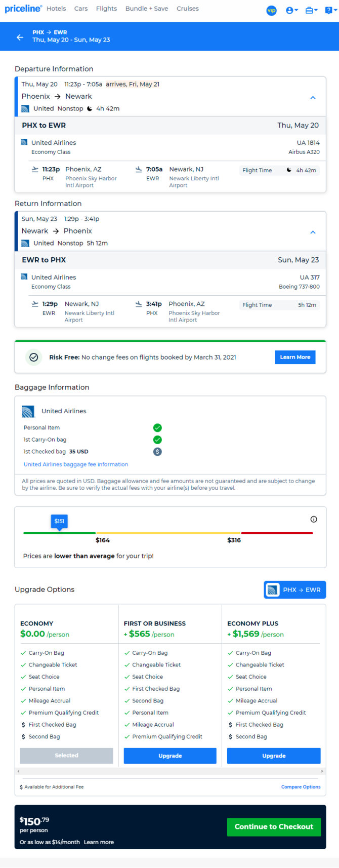Open the My Trips briefcase icon
Image resolution: width=339 pixels, height=868 pixels.
pyautogui.click(x=312, y=10)
